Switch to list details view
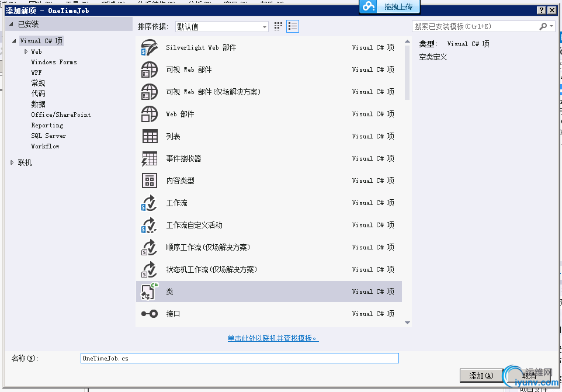This screenshot has height=392, width=562. (x=293, y=26)
